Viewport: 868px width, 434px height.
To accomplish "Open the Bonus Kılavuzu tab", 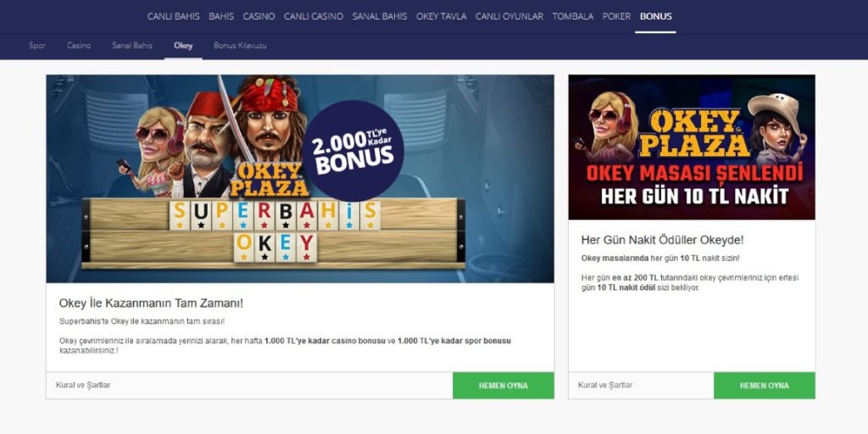I will coord(240,46).
